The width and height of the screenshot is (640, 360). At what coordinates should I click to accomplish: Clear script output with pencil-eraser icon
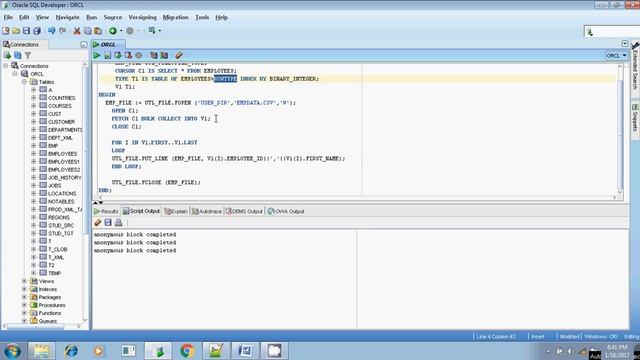[98, 222]
